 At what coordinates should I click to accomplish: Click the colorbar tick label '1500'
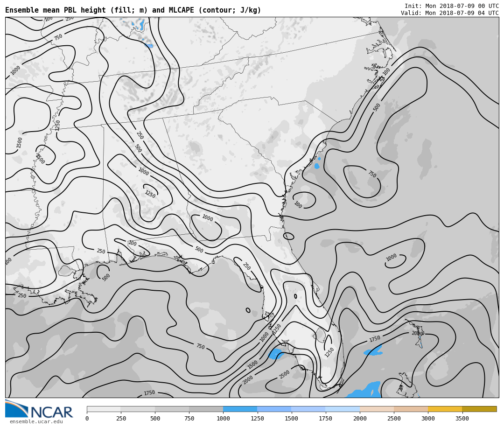pyautogui.click(x=291, y=418)
